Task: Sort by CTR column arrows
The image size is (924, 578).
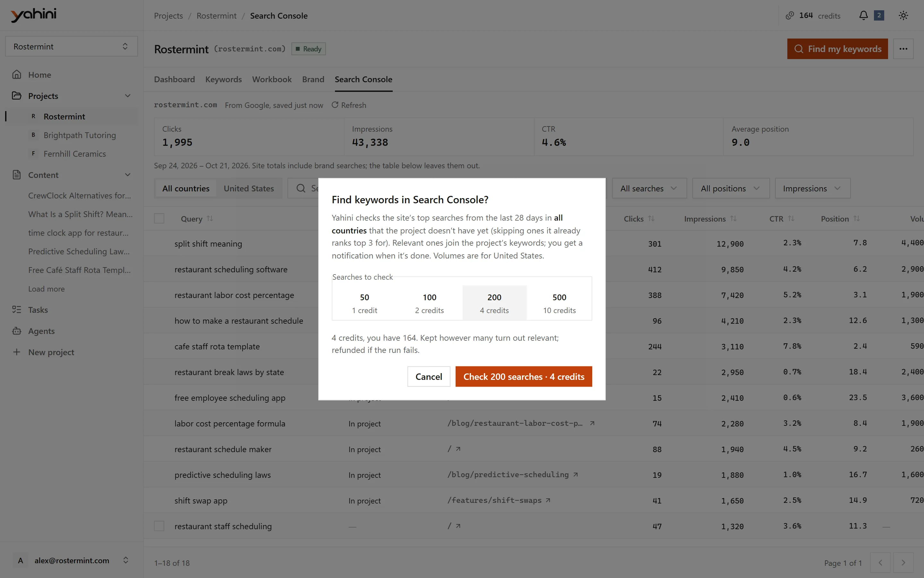Action: (791, 219)
